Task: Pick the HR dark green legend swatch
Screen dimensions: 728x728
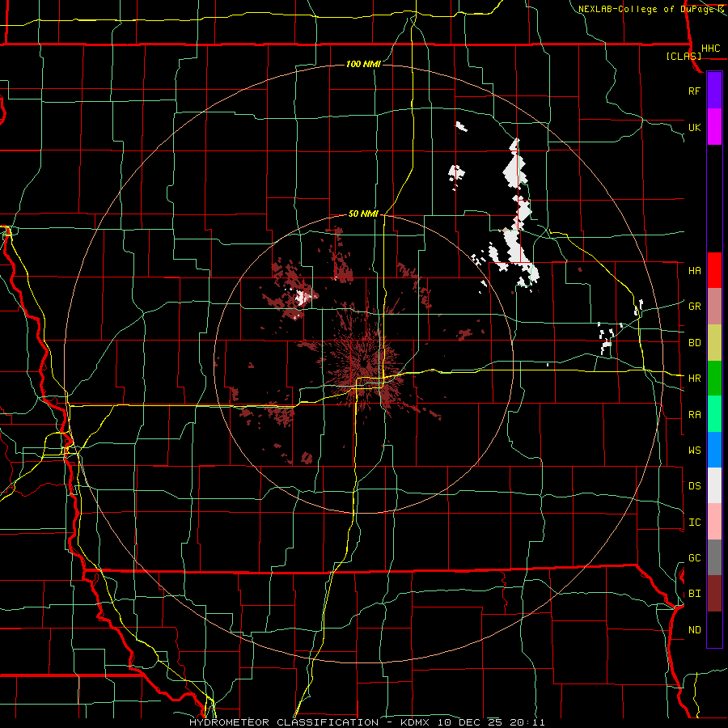Action: pyautogui.click(x=714, y=379)
